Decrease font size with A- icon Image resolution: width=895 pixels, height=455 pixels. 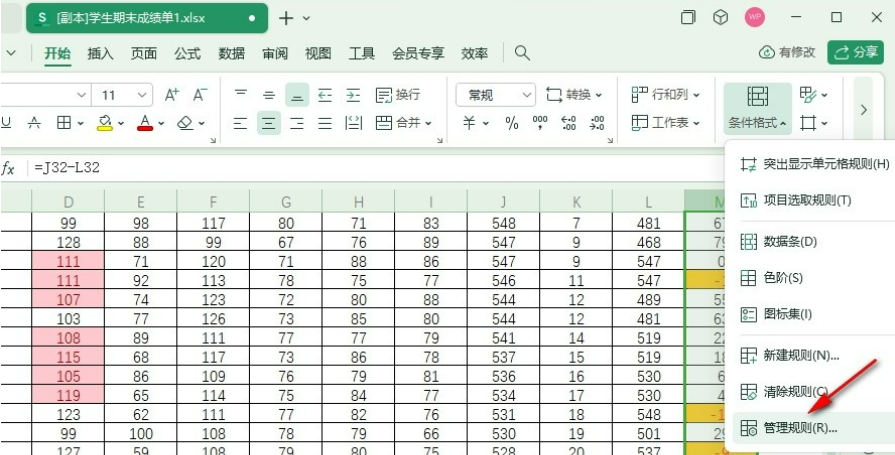[200, 95]
